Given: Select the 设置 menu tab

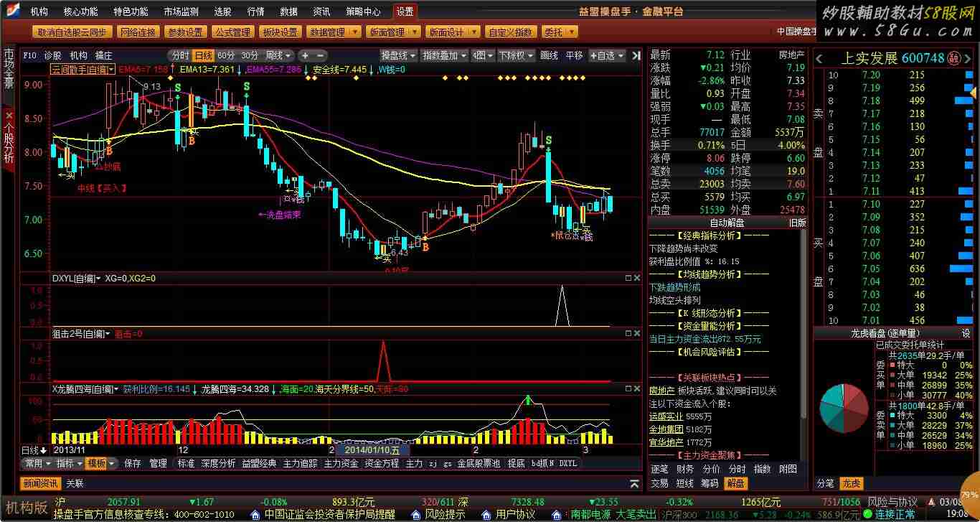Looking at the screenshot, I should [x=405, y=11].
